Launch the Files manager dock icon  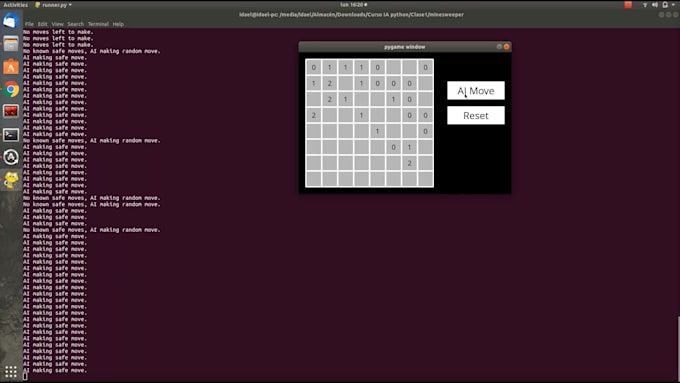tap(11, 44)
